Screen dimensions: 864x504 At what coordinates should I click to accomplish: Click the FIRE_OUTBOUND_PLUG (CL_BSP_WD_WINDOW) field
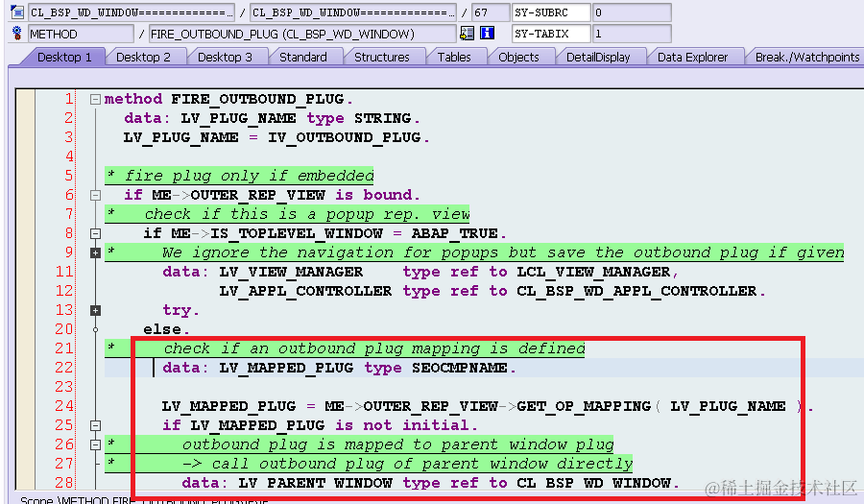pos(302,34)
